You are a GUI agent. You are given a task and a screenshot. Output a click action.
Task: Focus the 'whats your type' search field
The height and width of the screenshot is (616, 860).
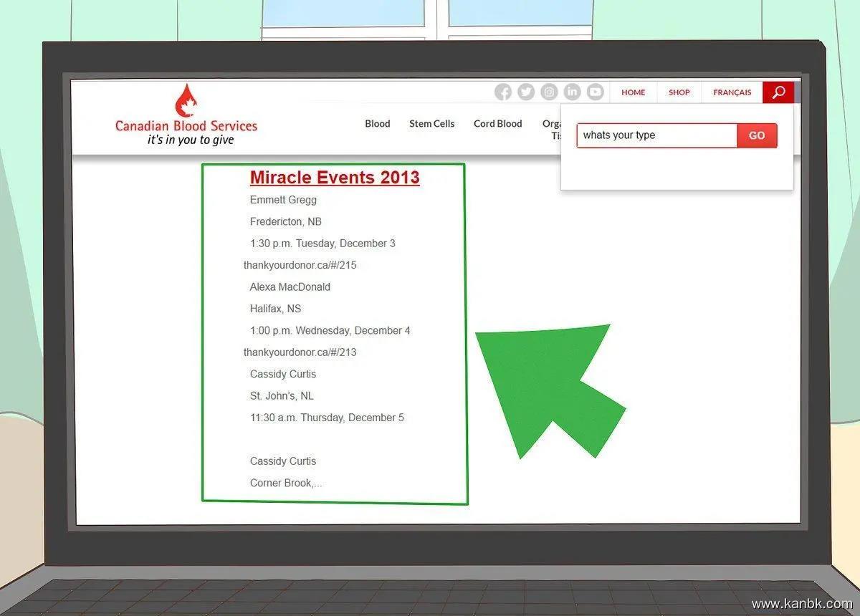[656, 135]
